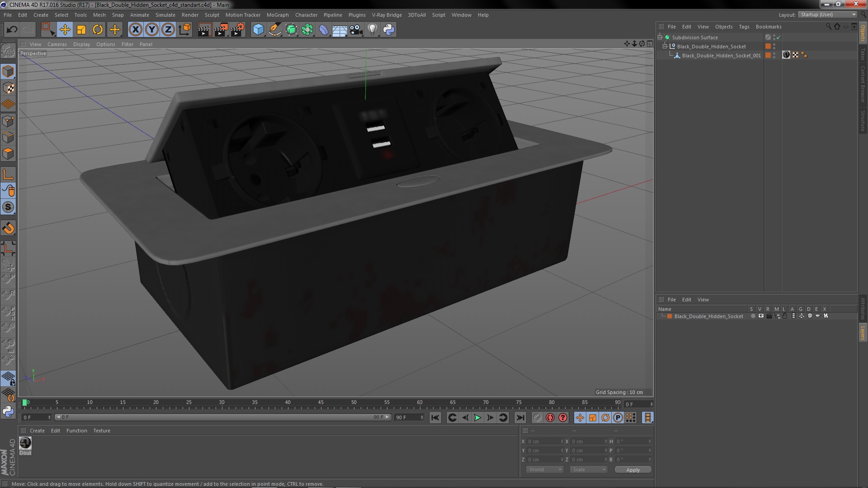Click the Python script icon in toolbar
868x488 pixels.
coord(389,30)
